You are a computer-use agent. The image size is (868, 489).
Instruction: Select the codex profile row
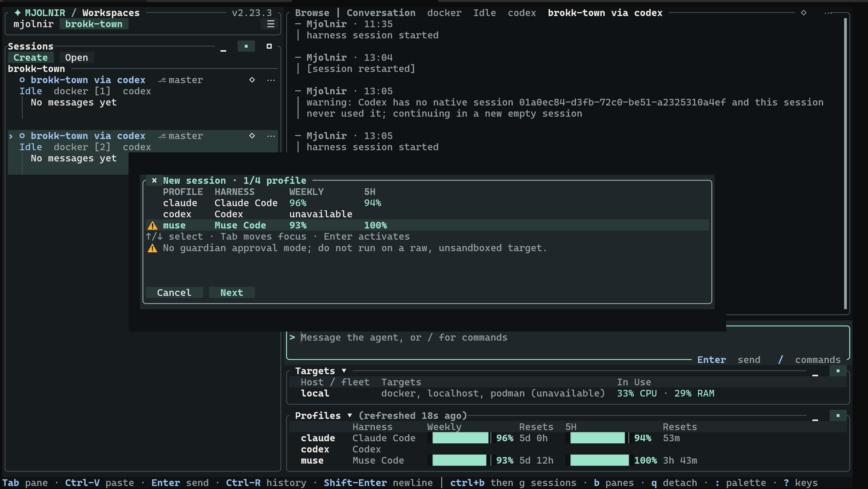pyautogui.click(x=427, y=214)
